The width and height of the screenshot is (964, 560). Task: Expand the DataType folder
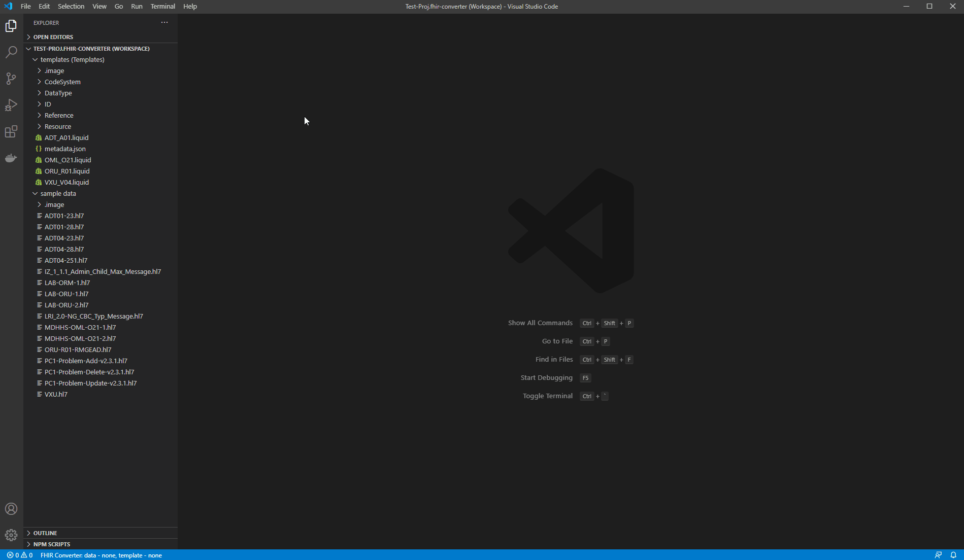(x=101, y=93)
